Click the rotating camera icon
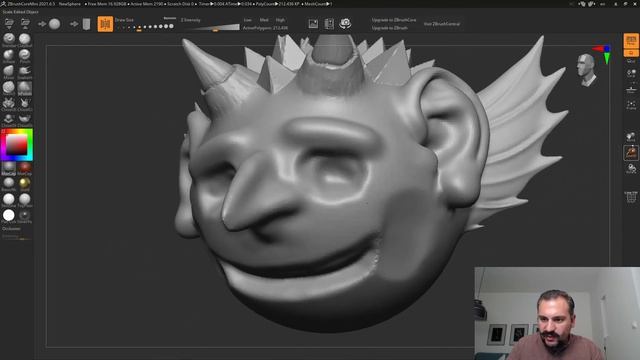Image resolution: width=640 pixels, height=360 pixels. [x=345, y=24]
